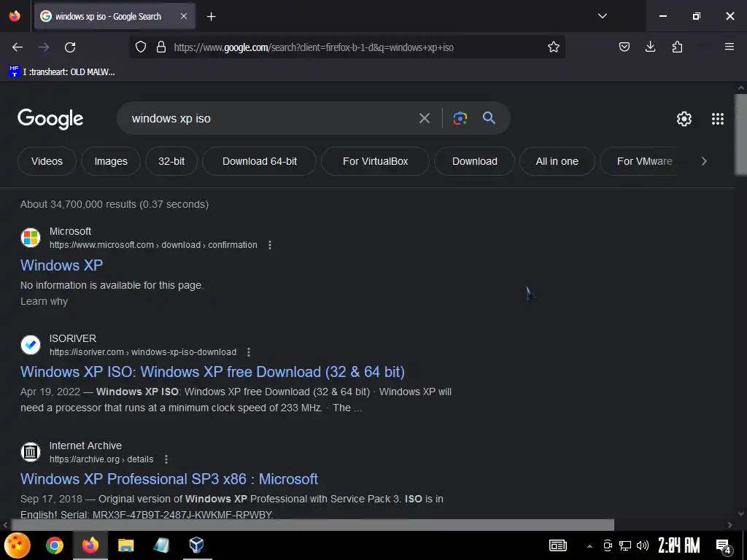Viewport: 747px width, 560px height.
Task: Open the network tray icon
Action: tap(625, 545)
